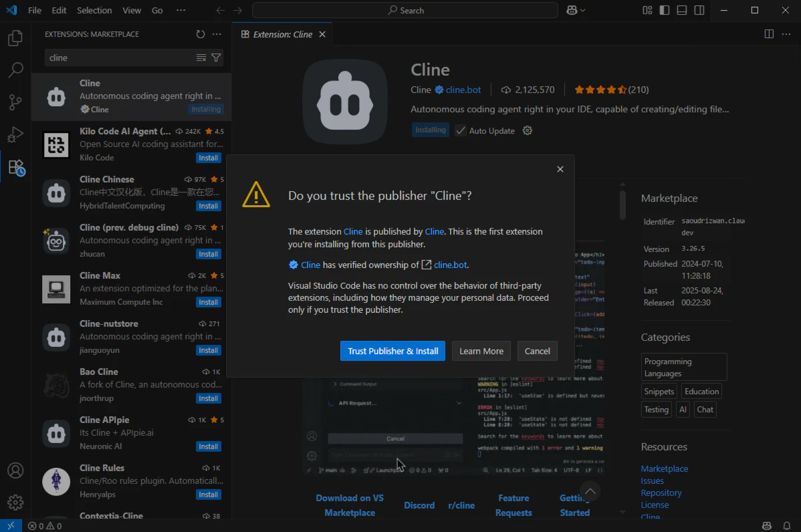
Task: Clear extensions search results
Action: (201, 57)
